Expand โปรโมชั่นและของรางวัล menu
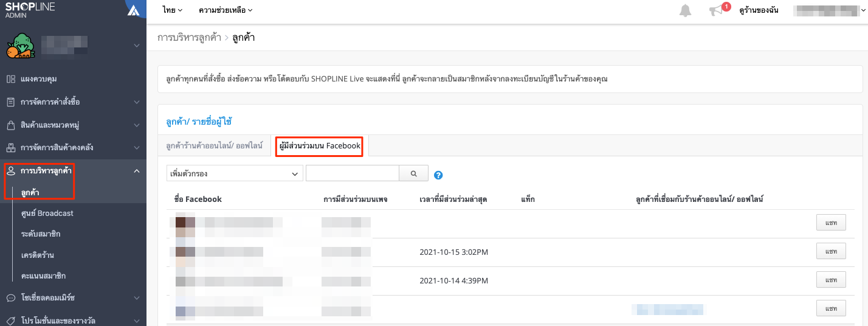 point(136,321)
